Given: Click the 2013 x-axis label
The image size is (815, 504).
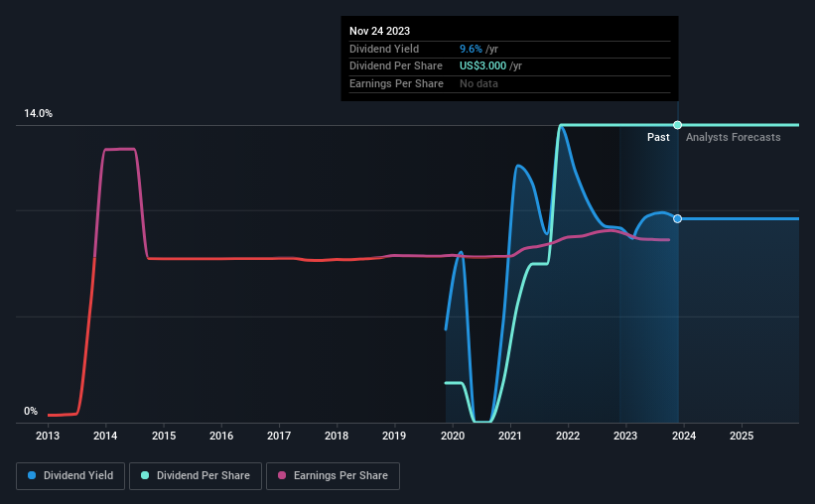Looking at the screenshot, I should click(x=48, y=436).
